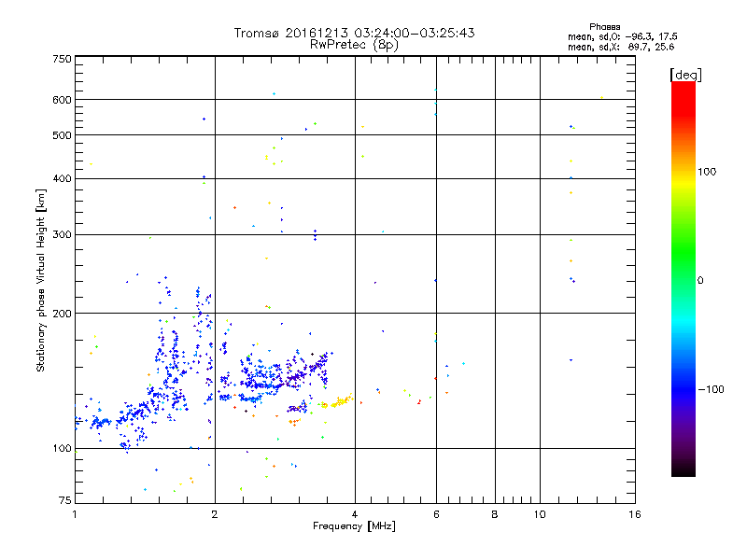747x560 pixels.
Task: Click the '100' colorbar tick label
Action: point(707,172)
